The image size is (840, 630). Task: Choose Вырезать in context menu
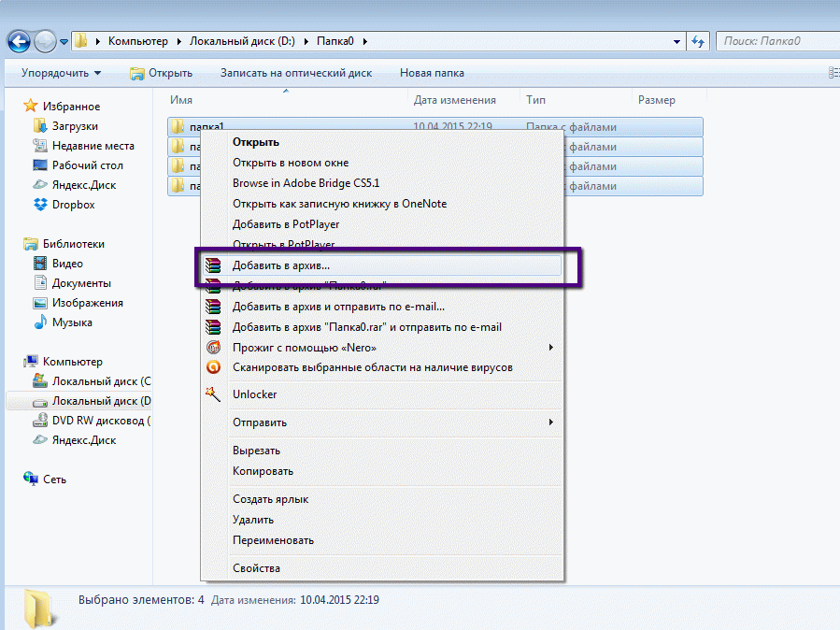coord(256,451)
